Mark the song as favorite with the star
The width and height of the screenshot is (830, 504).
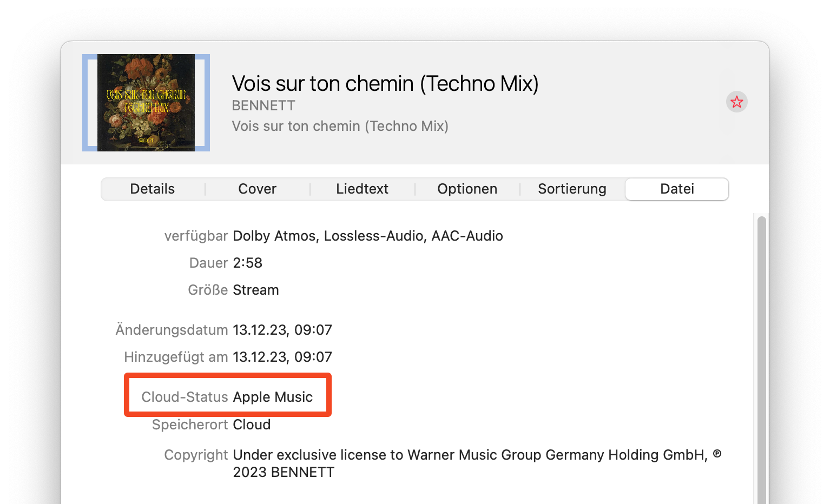point(736,102)
